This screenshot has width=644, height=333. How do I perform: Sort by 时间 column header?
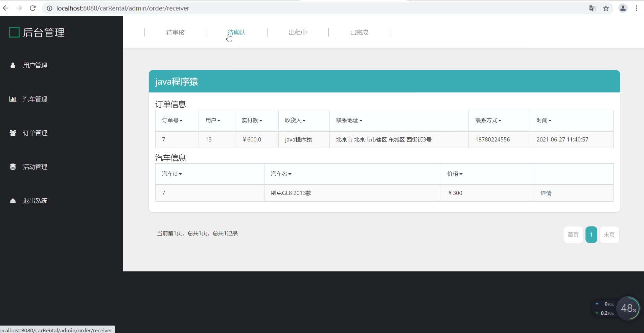tap(544, 120)
